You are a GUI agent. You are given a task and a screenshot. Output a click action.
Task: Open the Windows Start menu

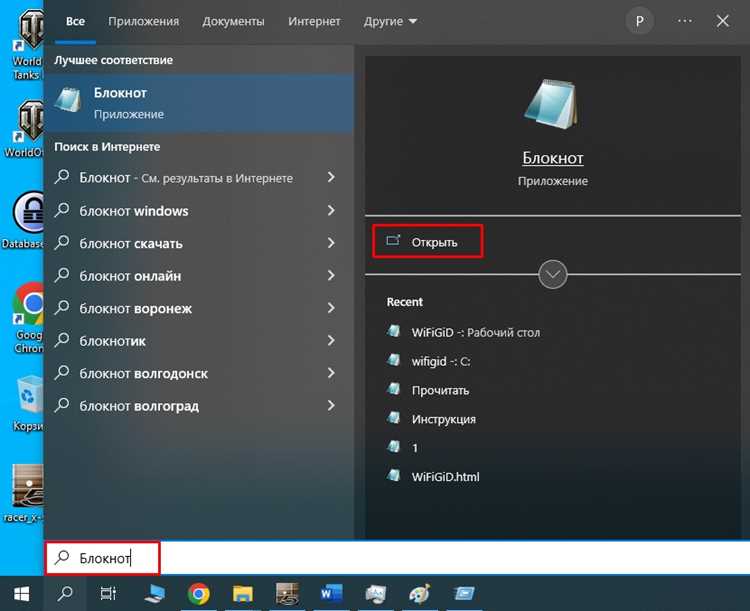coord(22,594)
